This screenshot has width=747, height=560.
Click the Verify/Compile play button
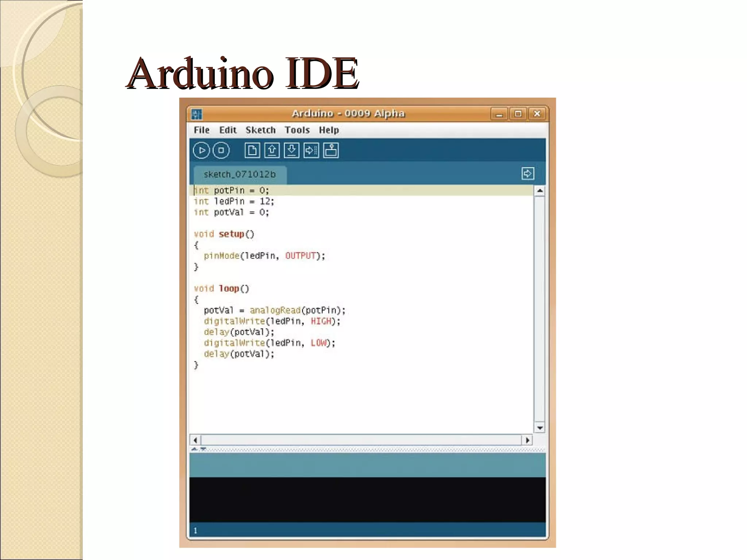coord(201,150)
